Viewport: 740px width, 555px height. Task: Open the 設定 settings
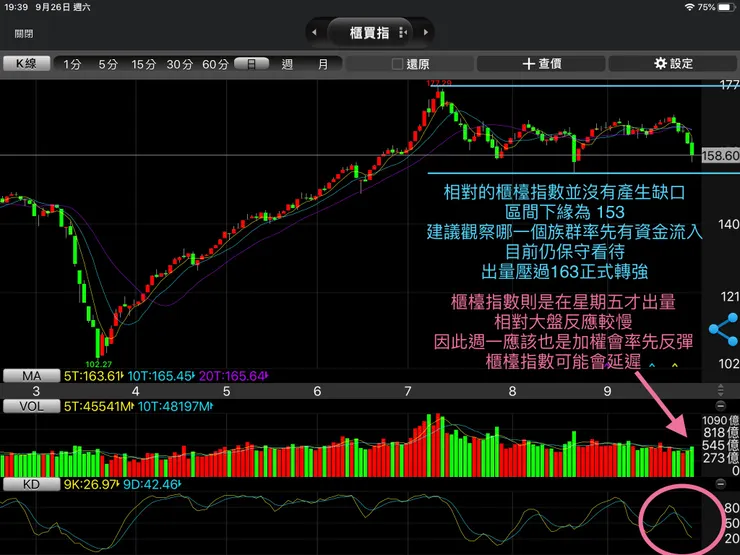tap(673, 64)
